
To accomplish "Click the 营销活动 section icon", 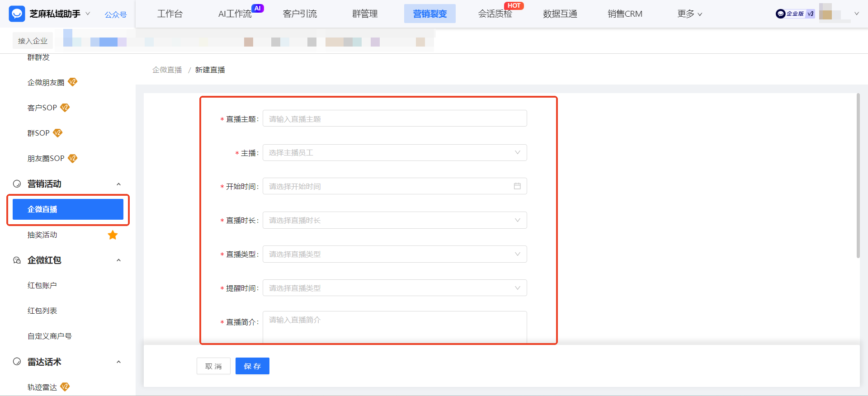I will tap(17, 184).
